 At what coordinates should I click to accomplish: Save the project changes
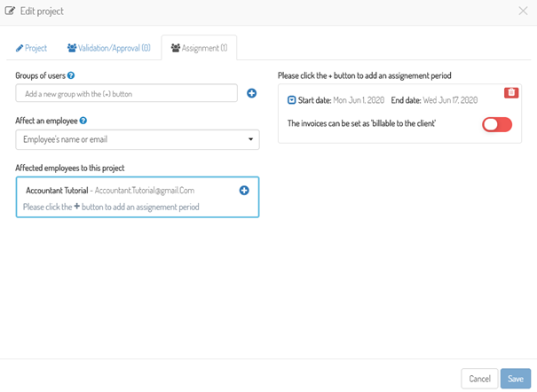(516, 379)
